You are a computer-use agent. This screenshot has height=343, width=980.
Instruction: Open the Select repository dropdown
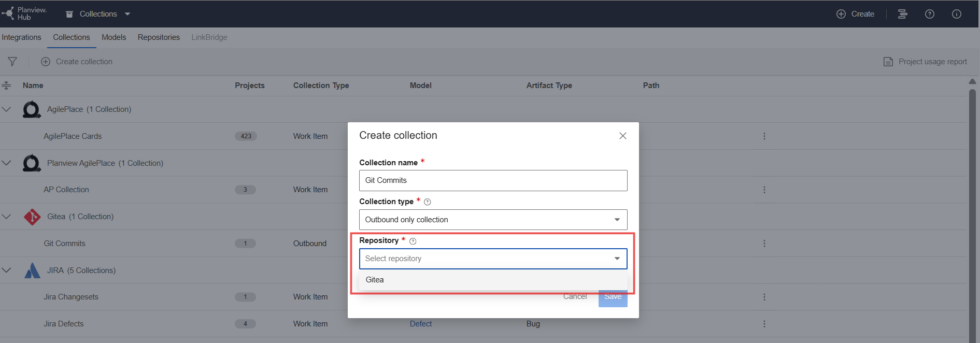[x=493, y=259]
